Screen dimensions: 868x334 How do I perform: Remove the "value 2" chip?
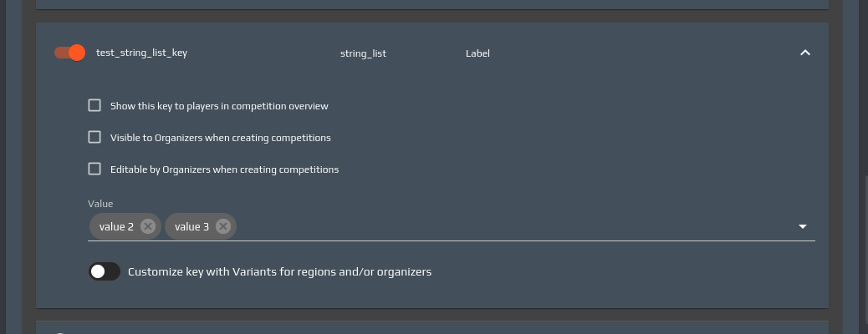pyautogui.click(x=148, y=226)
